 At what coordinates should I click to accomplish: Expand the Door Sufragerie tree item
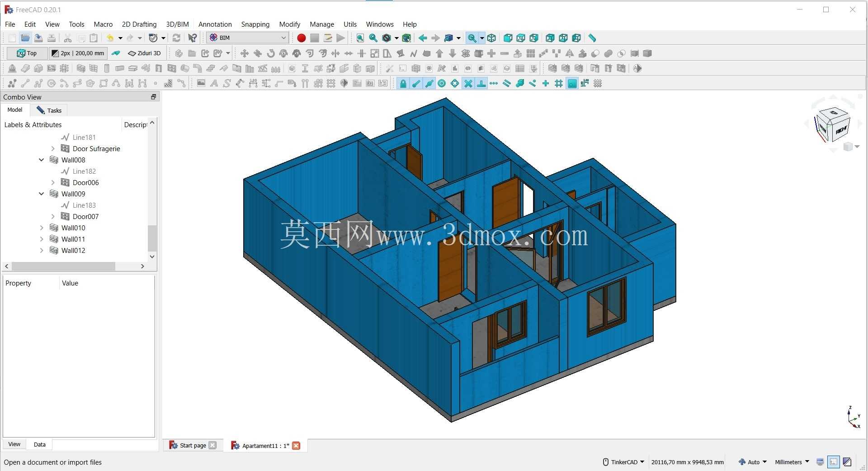pyautogui.click(x=53, y=148)
